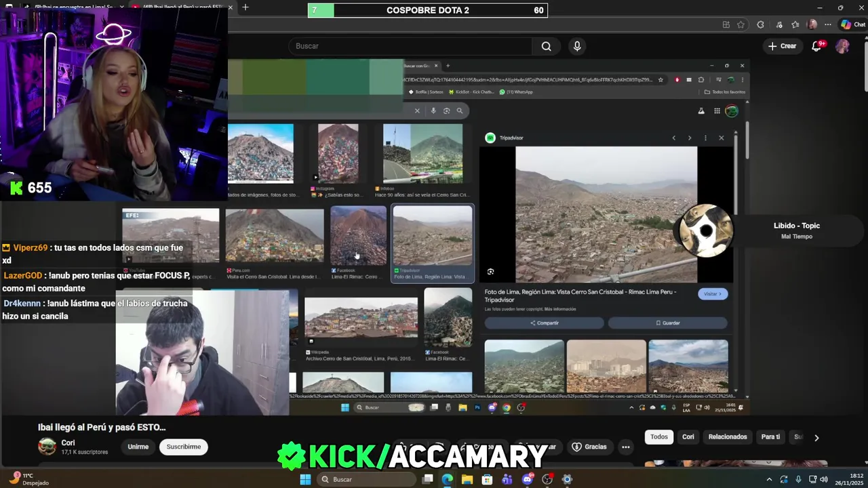Open the BotRix Sorteos bookmark
Screen dimensions: 868x488
pos(425,92)
